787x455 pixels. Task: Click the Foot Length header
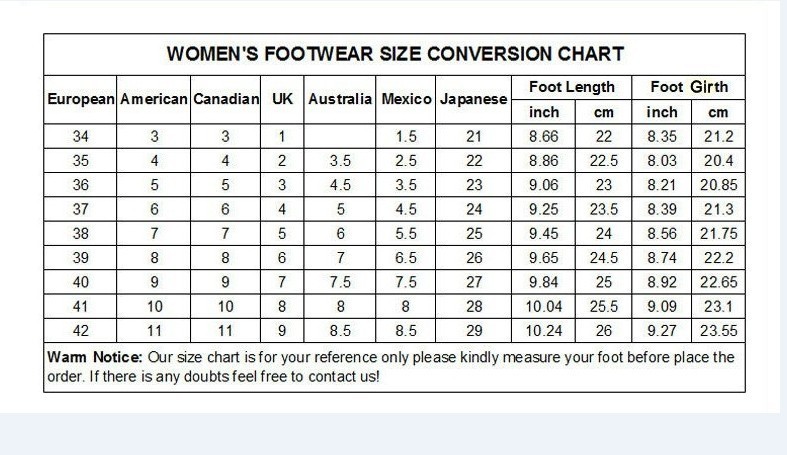pyautogui.click(x=572, y=87)
